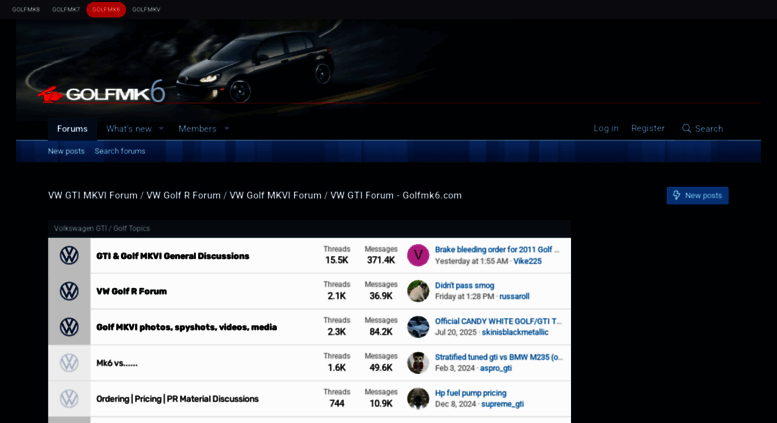Screen dimensions: 777x423
Task: Select the highlighted GOLFMK6 tab
Action: (x=106, y=9)
